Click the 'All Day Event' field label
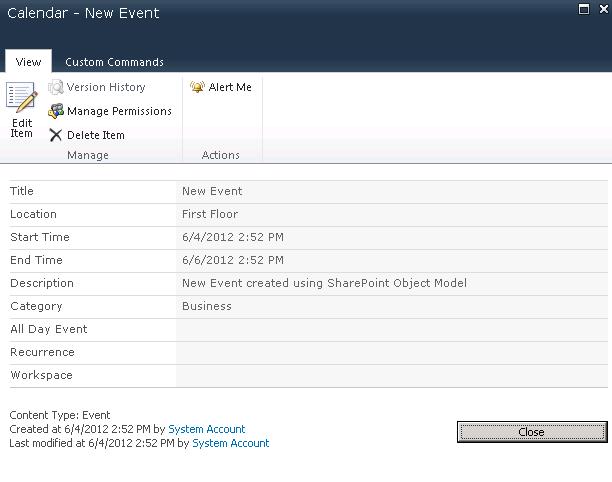Image resolution: width=612 pixels, height=482 pixels. point(49,329)
